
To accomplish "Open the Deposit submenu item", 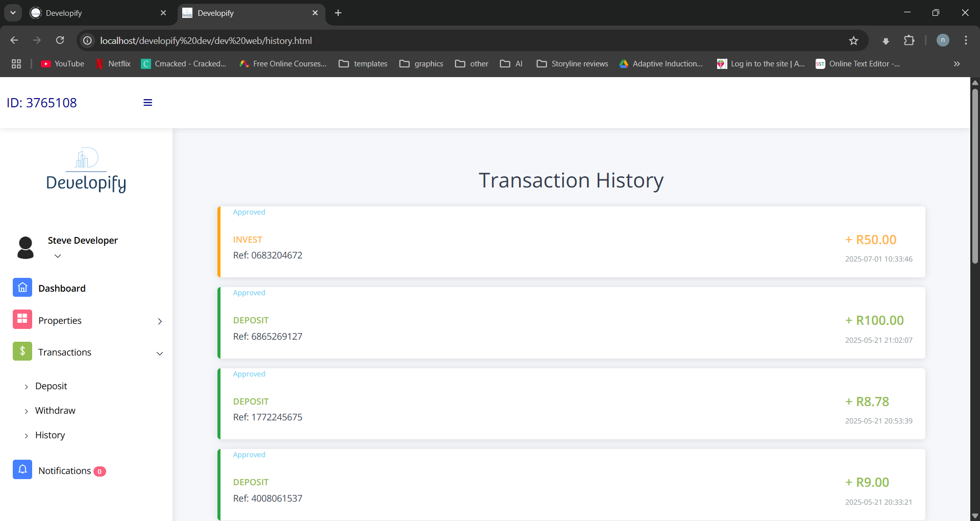I will point(51,386).
